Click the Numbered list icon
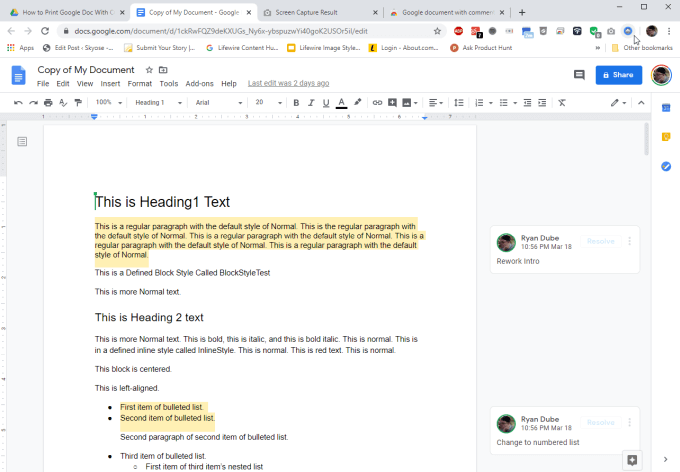The height and width of the screenshot is (472, 680). [x=479, y=103]
